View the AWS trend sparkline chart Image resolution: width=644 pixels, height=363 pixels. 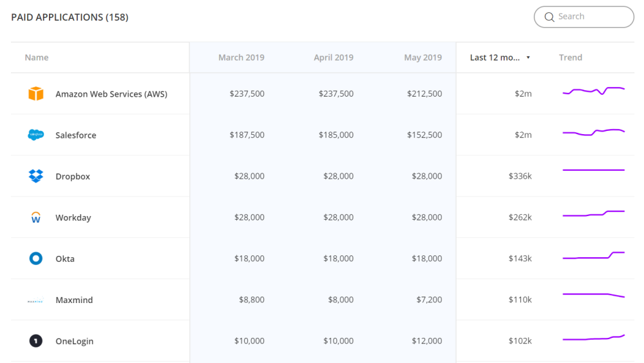tap(593, 91)
